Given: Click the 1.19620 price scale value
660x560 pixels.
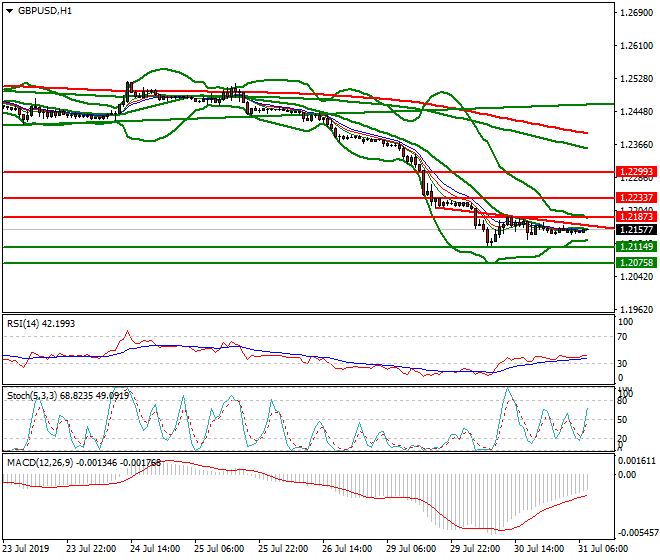Looking at the screenshot, I should click(x=637, y=309).
